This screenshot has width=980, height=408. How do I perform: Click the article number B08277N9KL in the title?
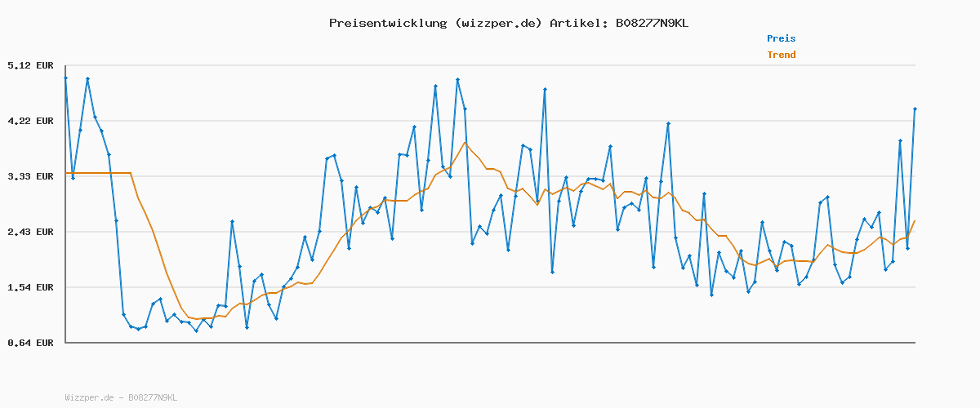653,23
